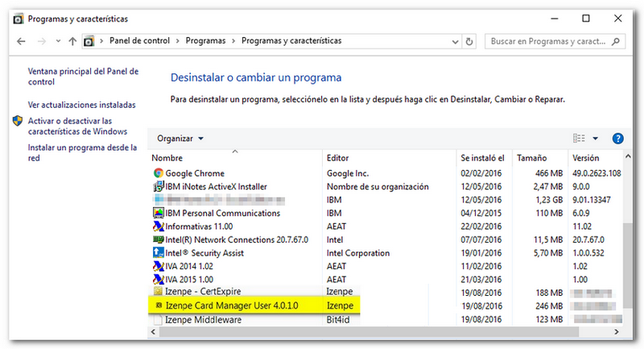This screenshot has height=349, width=644.
Task: Expand the view options dropdown arrow
Action: click(x=596, y=139)
